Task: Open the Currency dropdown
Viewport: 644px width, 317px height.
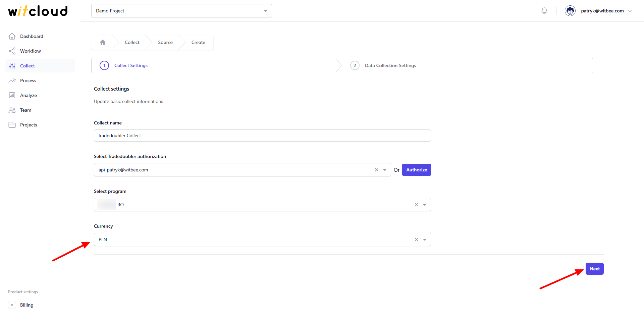Action: pos(262,240)
